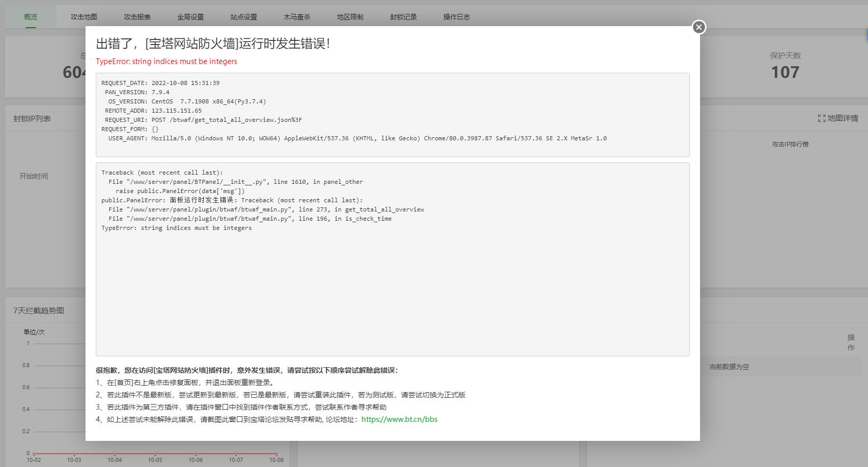Open the 概览 tab
This screenshot has height=467, width=868.
click(31, 17)
